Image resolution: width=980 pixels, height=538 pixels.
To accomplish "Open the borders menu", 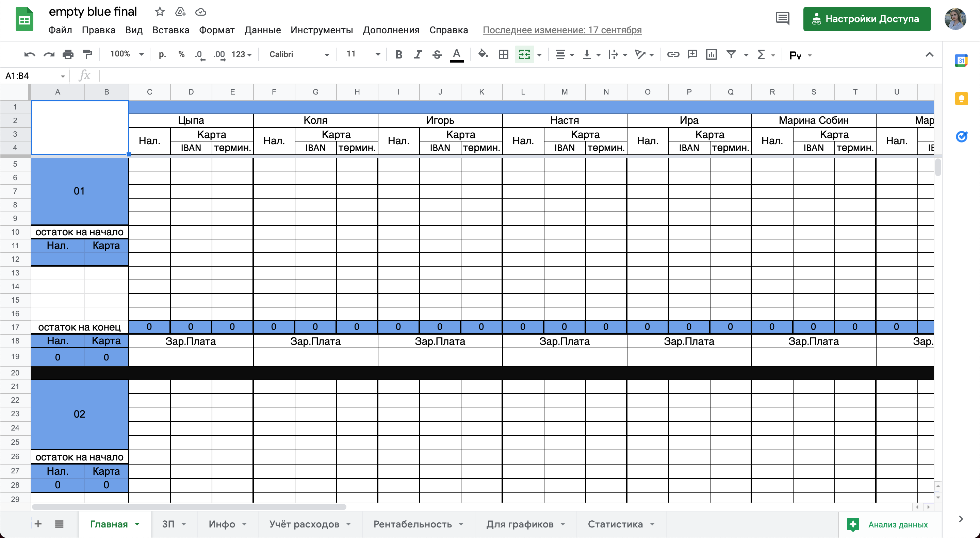I will click(503, 55).
